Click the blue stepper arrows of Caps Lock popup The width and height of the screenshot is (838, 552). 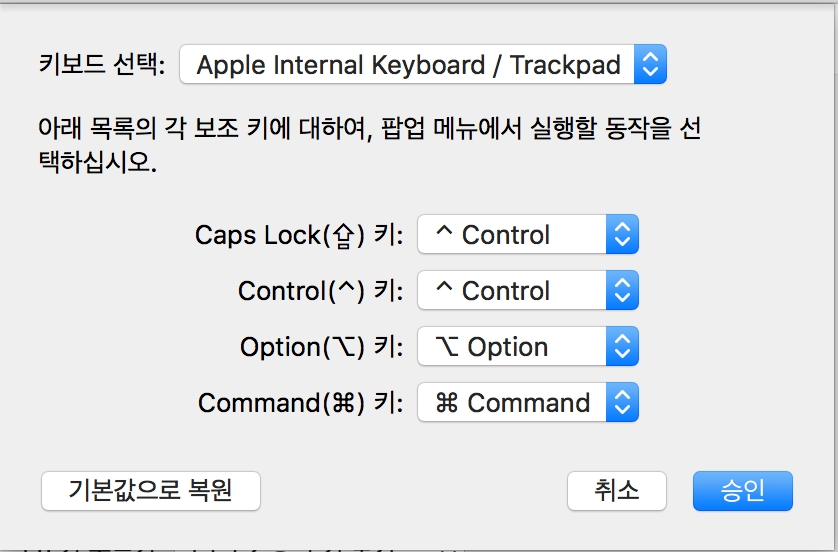pyautogui.click(x=622, y=235)
